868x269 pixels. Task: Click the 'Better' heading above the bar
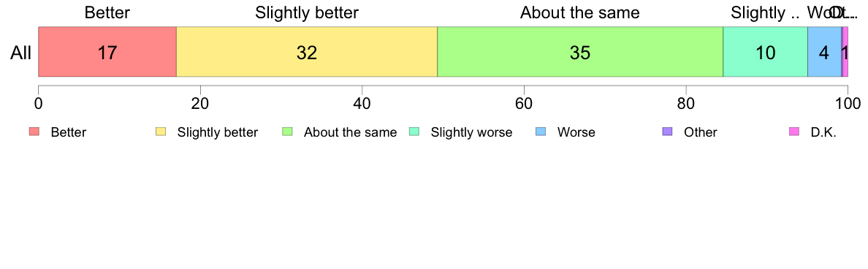(x=107, y=12)
